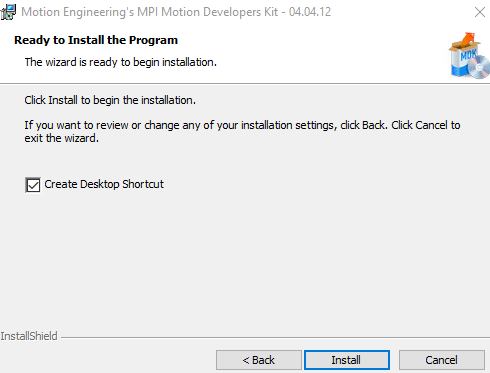Screen dimensions: 490x373
Task: Start installation with the Install button
Action: (347, 360)
